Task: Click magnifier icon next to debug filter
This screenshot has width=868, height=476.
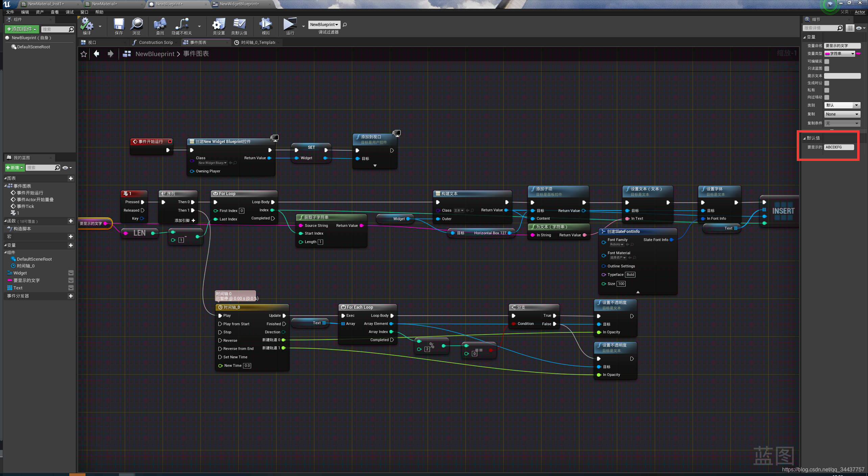Action: coord(345,24)
